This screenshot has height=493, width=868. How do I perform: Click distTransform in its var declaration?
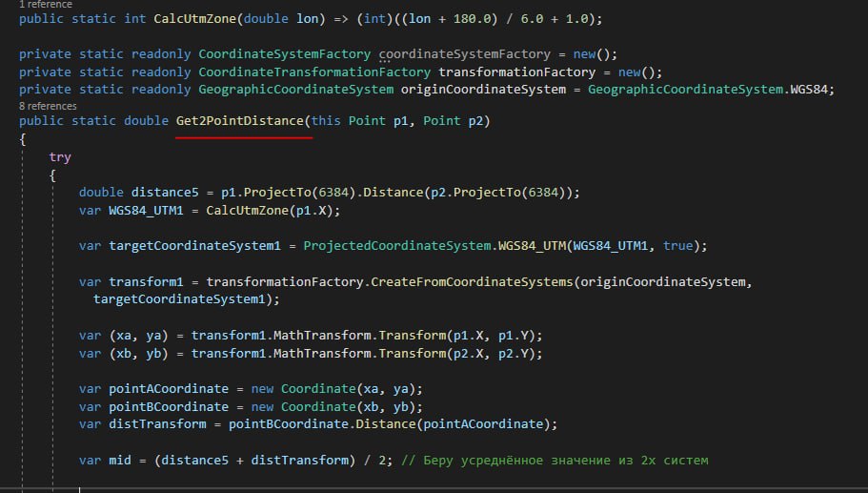[157, 423]
